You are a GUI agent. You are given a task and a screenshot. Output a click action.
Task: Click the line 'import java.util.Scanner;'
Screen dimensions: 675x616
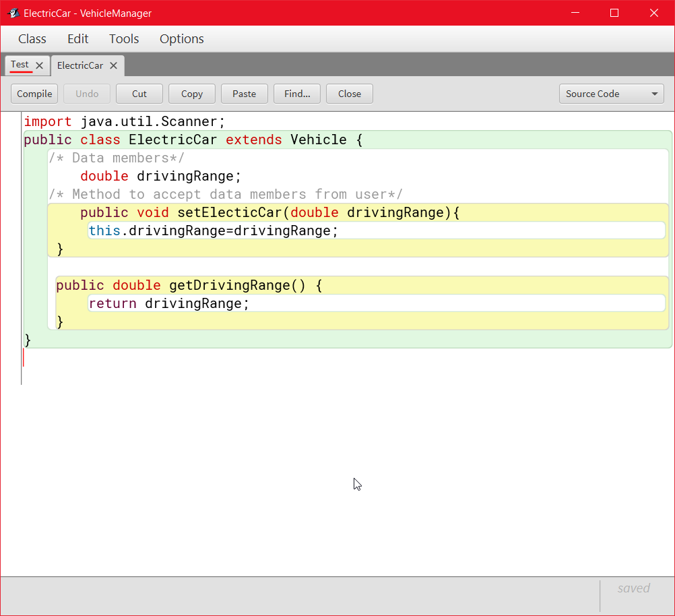tap(125, 121)
